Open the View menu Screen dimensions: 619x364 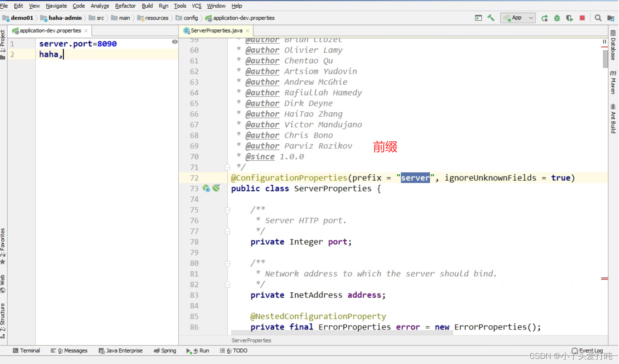tap(34, 6)
